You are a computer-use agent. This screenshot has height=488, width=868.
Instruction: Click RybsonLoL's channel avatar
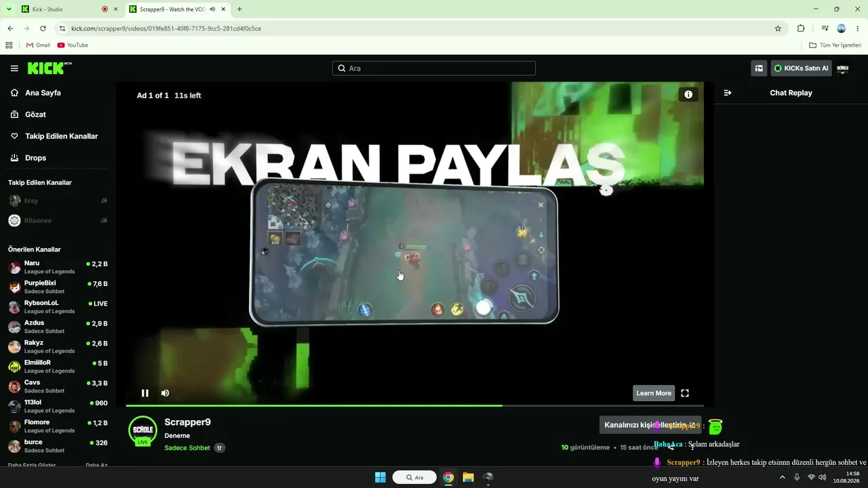[14, 307]
